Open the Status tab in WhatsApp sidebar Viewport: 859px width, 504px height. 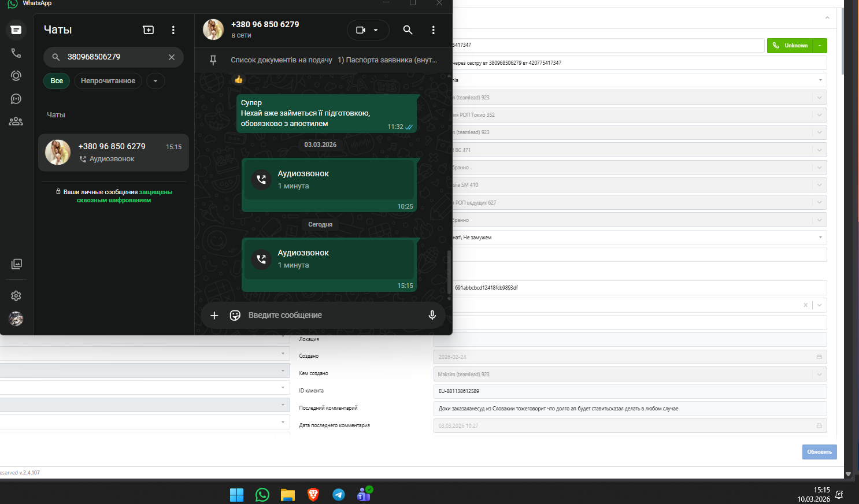pos(16,76)
